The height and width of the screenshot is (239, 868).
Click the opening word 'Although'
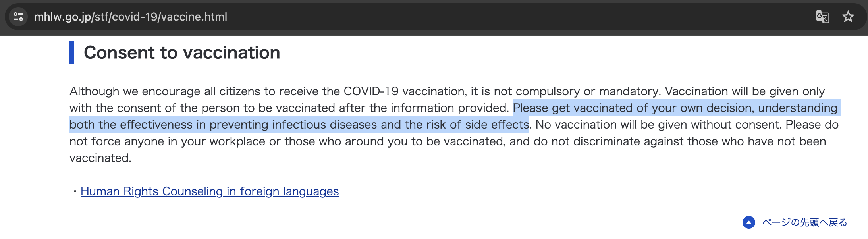(95, 91)
